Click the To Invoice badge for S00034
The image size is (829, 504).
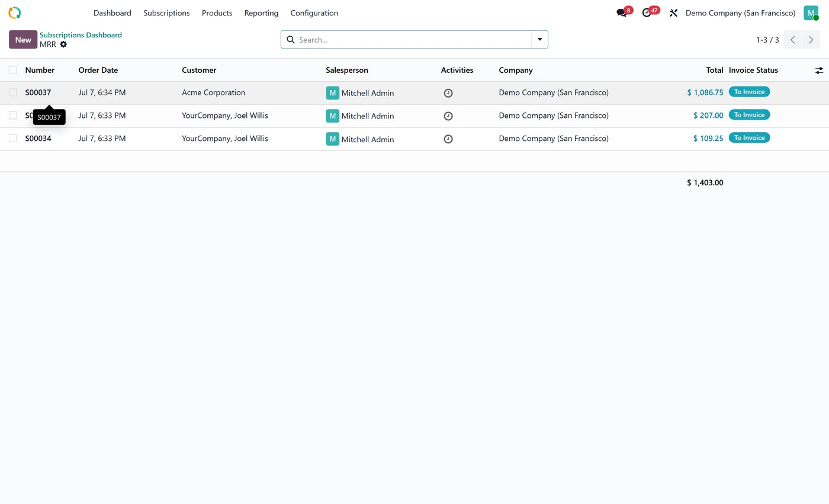[x=749, y=138]
